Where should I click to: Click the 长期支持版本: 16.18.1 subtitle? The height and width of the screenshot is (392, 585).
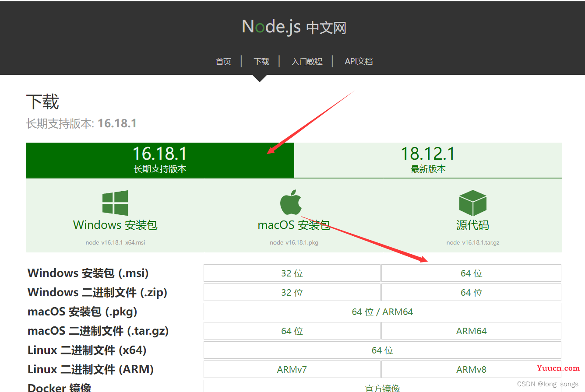point(81,123)
